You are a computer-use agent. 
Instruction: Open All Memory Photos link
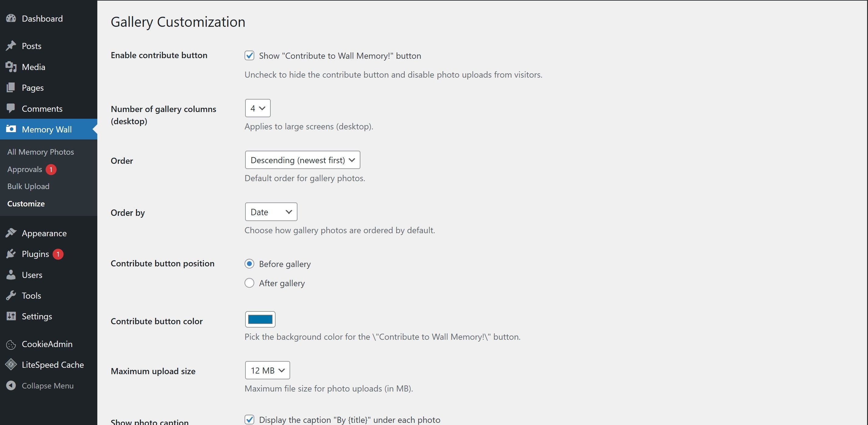click(x=40, y=152)
